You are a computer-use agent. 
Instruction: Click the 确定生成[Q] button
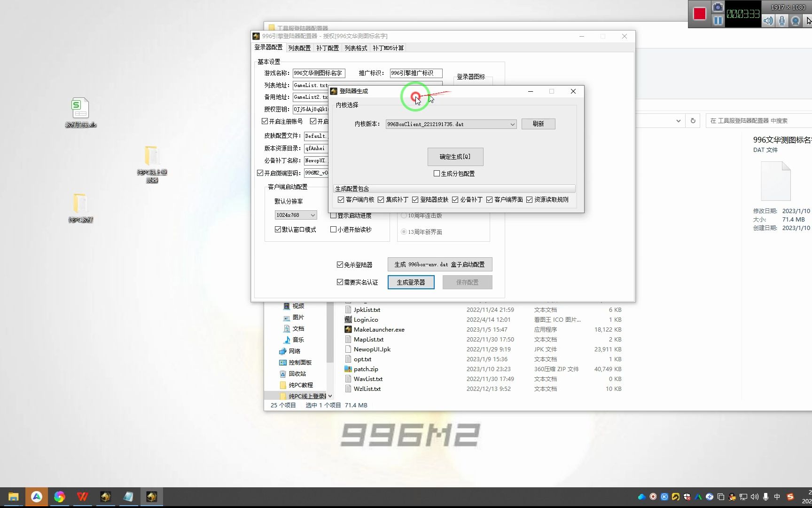pos(455,157)
